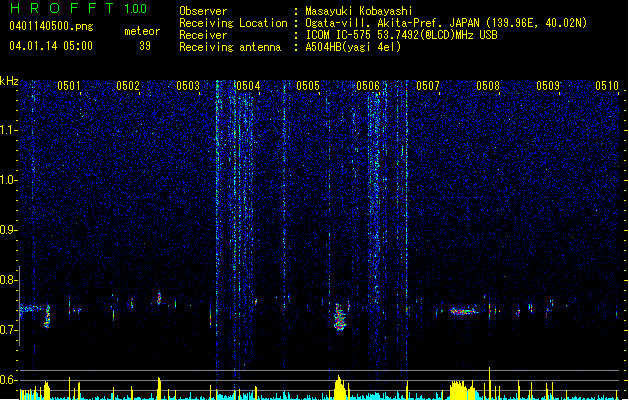The width and height of the screenshot is (629, 400).
Task: Click the long horizontal echo left of 0508
Action: click(x=463, y=311)
